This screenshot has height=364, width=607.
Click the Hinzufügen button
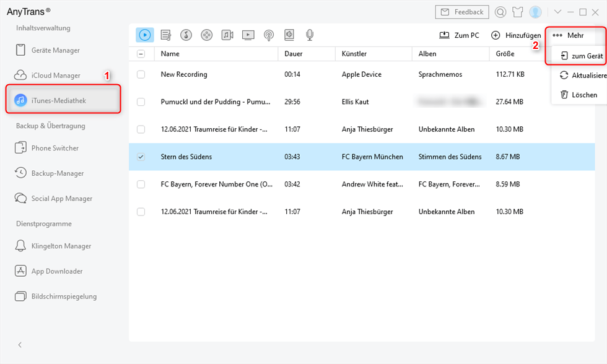pyautogui.click(x=515, y=35)
